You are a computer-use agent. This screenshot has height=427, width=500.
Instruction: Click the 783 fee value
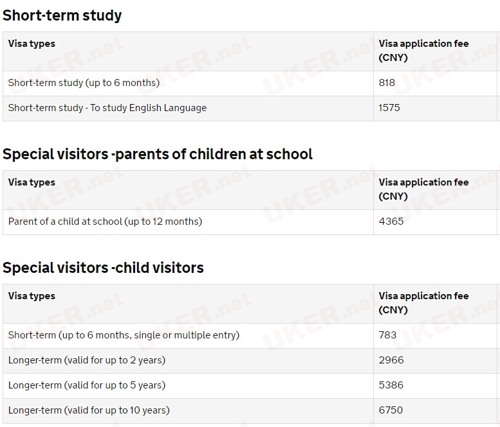pyautogui.click(x=387, y=335)
